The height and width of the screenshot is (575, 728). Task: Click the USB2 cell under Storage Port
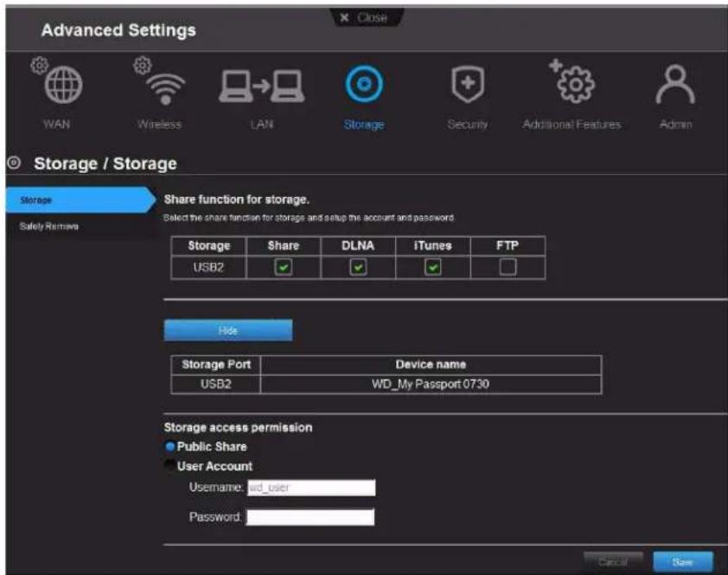pyautogui.click(x=216, y=384)
